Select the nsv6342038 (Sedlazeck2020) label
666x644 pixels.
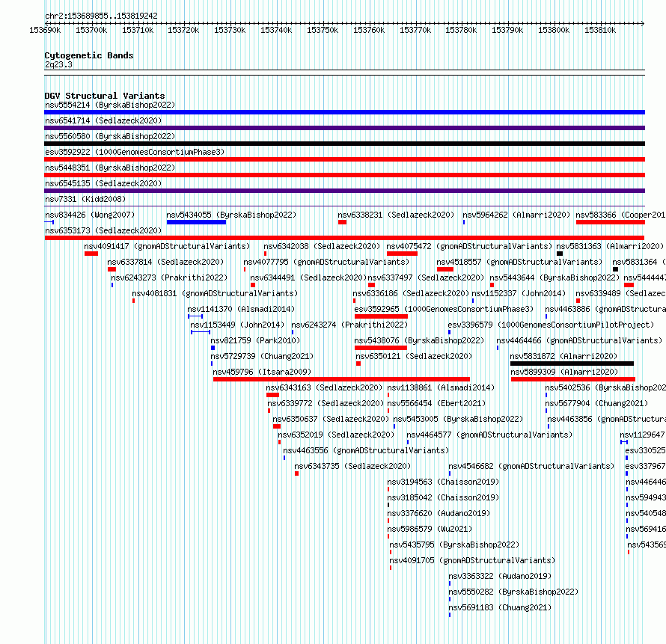click(322, 246)
